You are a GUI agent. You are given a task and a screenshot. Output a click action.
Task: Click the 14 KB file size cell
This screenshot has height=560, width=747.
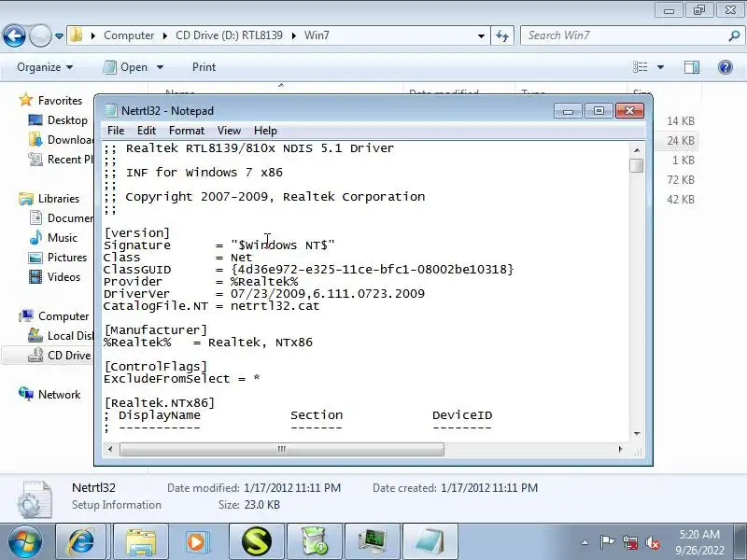(681, 121)
